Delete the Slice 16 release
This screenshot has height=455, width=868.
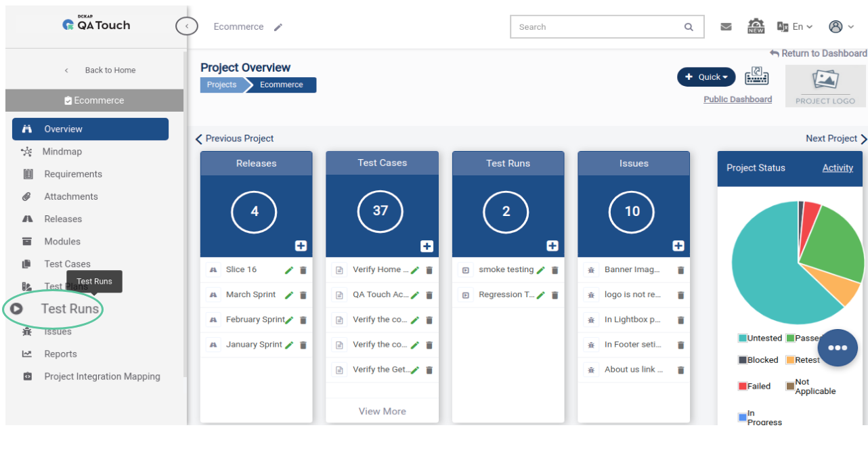pos(303,270)
